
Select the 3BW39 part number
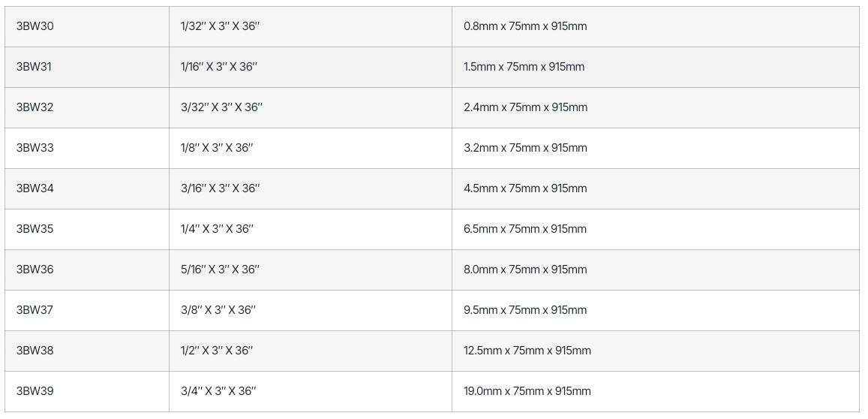click(x=35, y=391)
